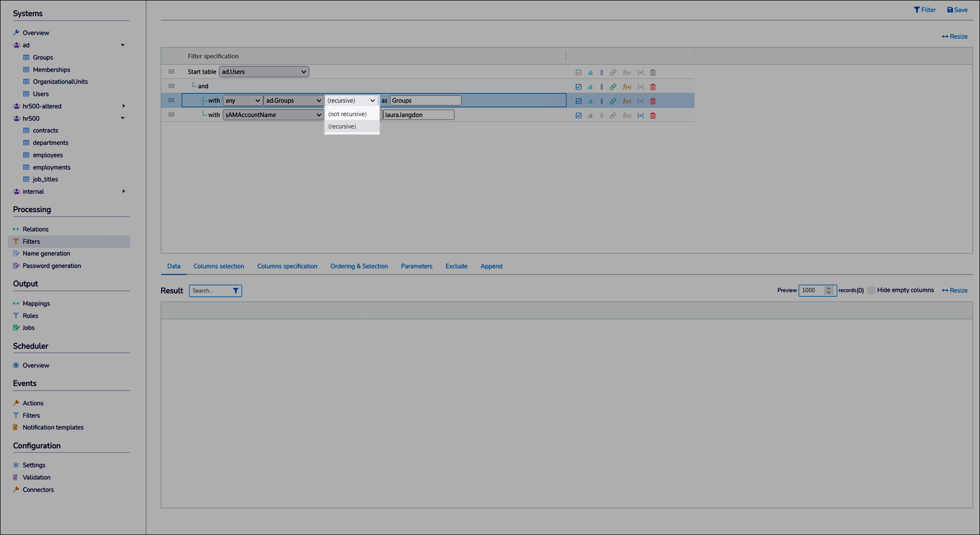This screenshot has height=535, width=980.
Task: Click the double-bar OR icon on 'and' row
Action: 602,87
